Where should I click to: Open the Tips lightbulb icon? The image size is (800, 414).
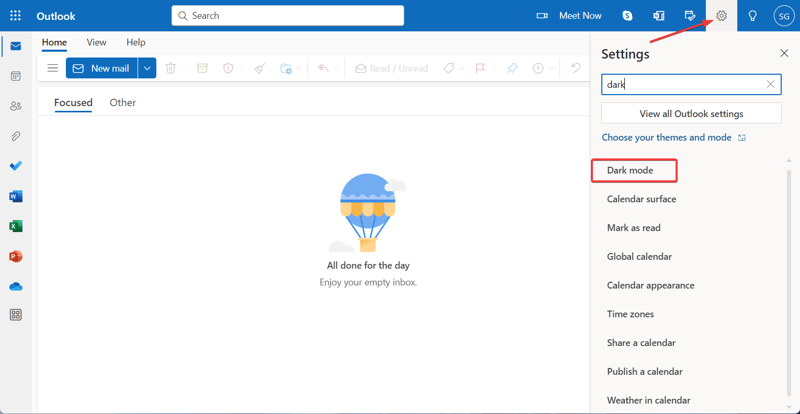(752, 16)
